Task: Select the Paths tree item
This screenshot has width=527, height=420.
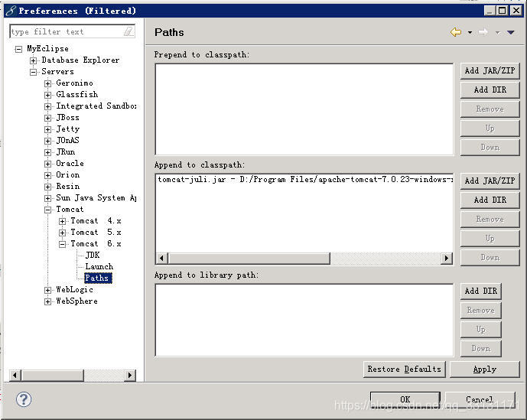Action: click(97, 278)
